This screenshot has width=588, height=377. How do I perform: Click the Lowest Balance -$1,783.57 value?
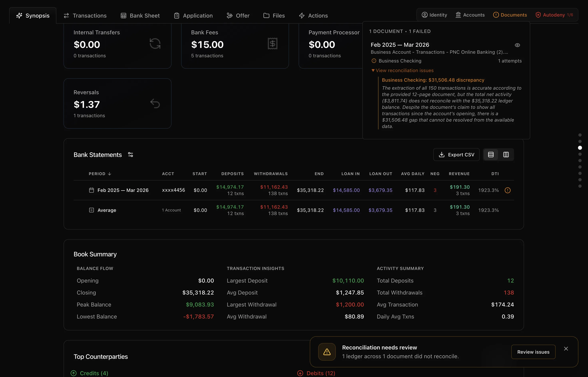click(198, 316)
